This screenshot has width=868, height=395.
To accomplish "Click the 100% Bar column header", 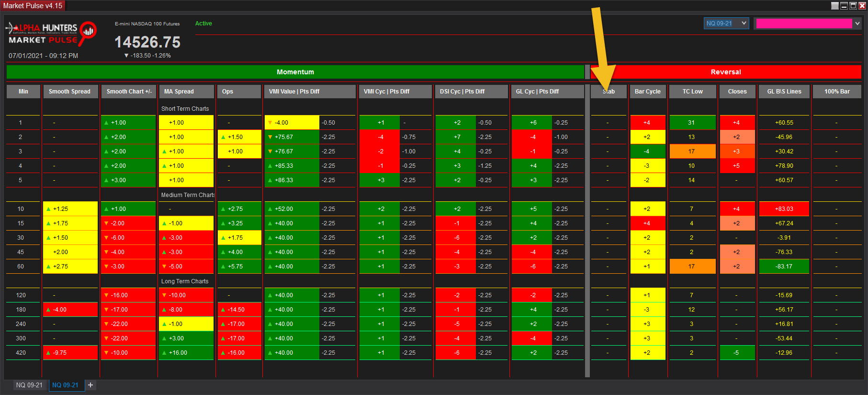I will [x=837, y=92].
